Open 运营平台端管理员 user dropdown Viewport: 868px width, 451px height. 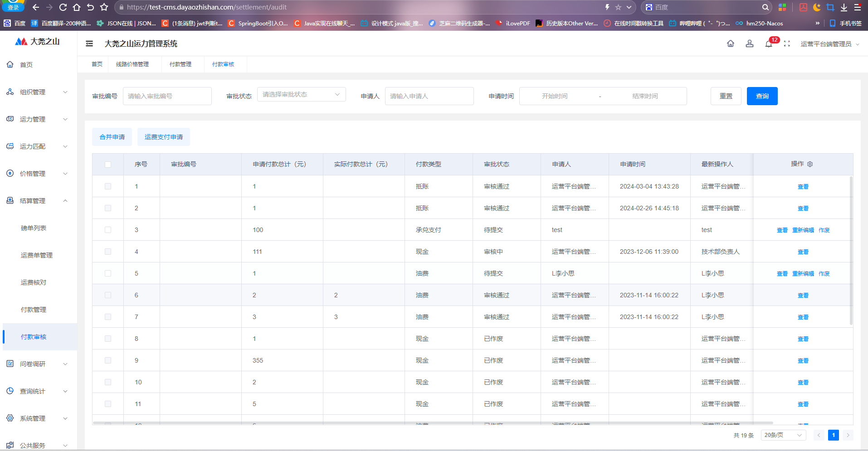tap(830, 44)
